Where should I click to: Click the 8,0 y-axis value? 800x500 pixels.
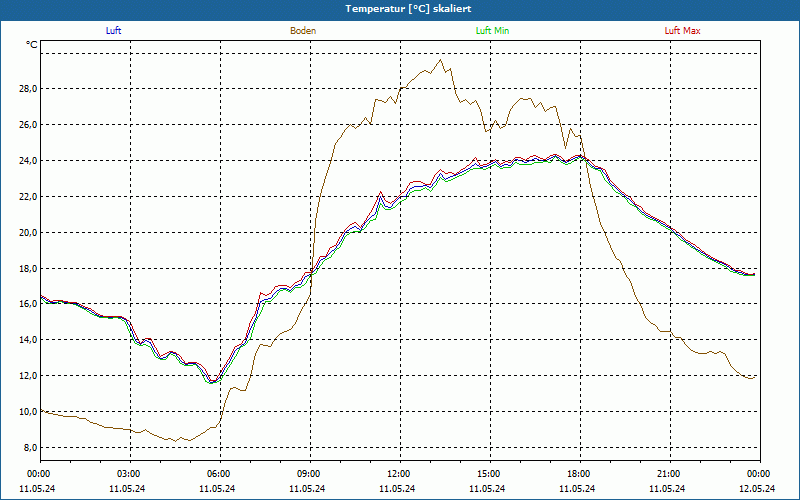pos(30,448)
